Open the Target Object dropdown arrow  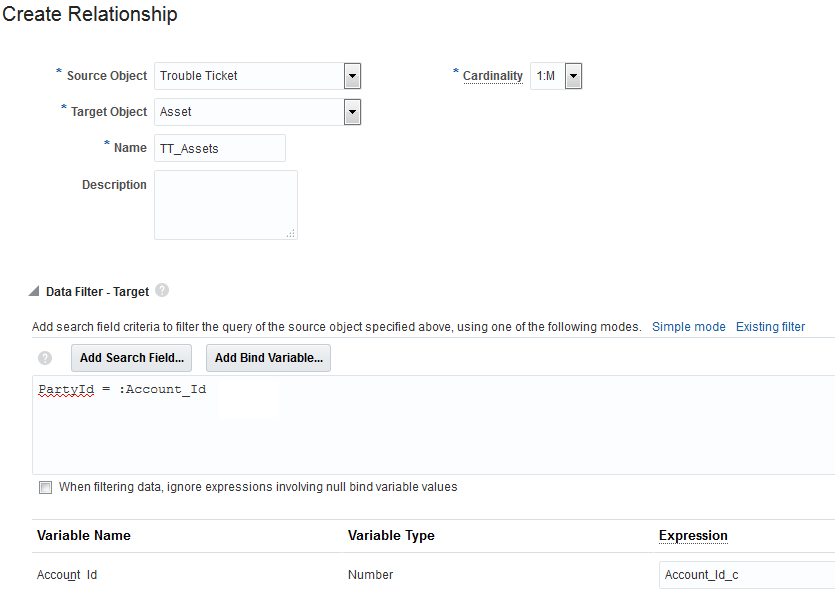352,112
